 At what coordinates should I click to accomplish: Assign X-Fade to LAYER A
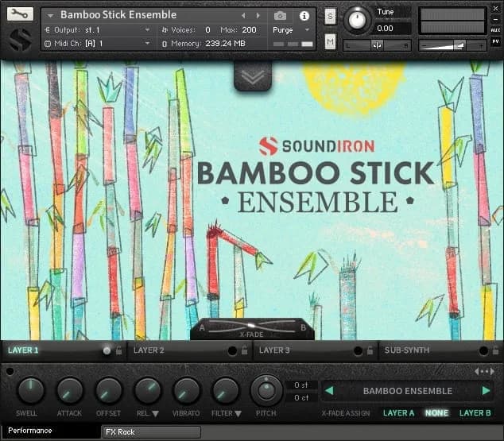398,413
